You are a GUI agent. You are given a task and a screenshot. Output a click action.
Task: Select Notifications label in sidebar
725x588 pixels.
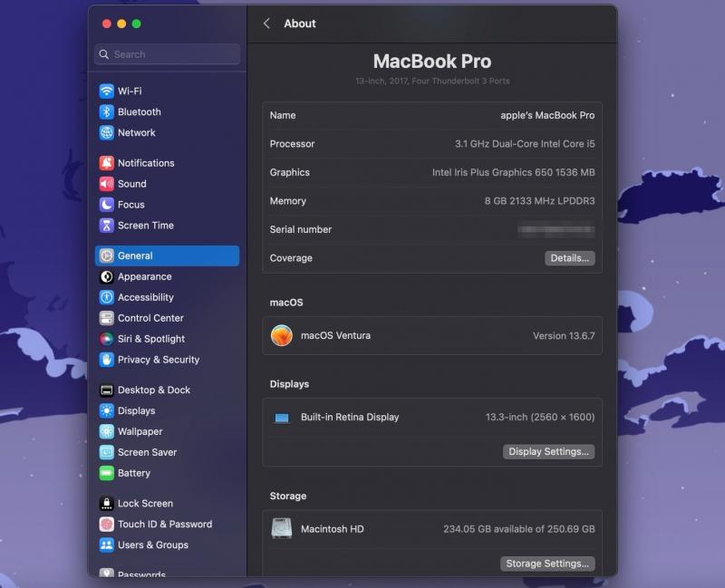[x=146, y=163]
